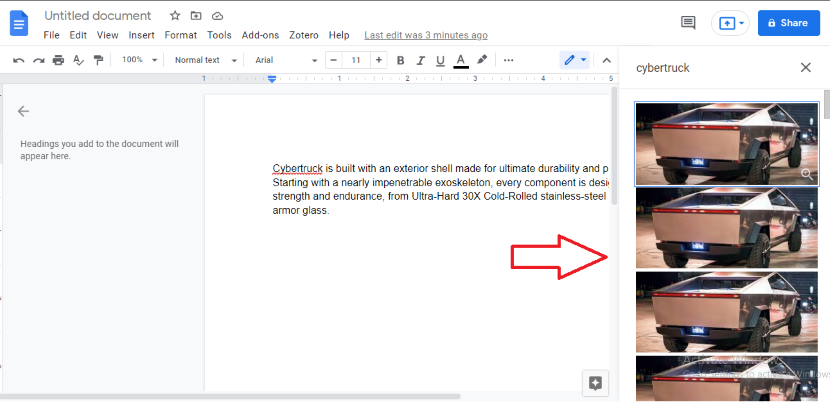
Task: Undo the last action
Action: click(x=19, y=60)
